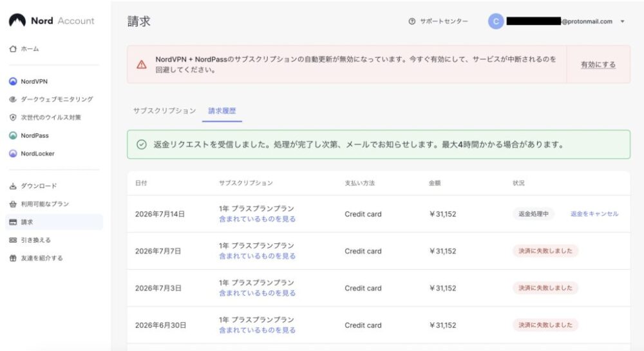Click the Nord Account mountain logo

pyautogui.click(x=17, y=21)
